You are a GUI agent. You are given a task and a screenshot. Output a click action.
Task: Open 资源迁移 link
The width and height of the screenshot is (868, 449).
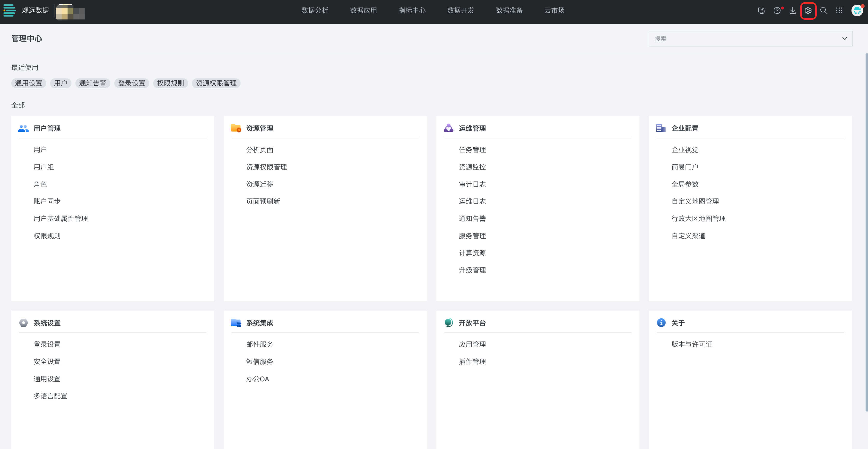tap(260, 184)
